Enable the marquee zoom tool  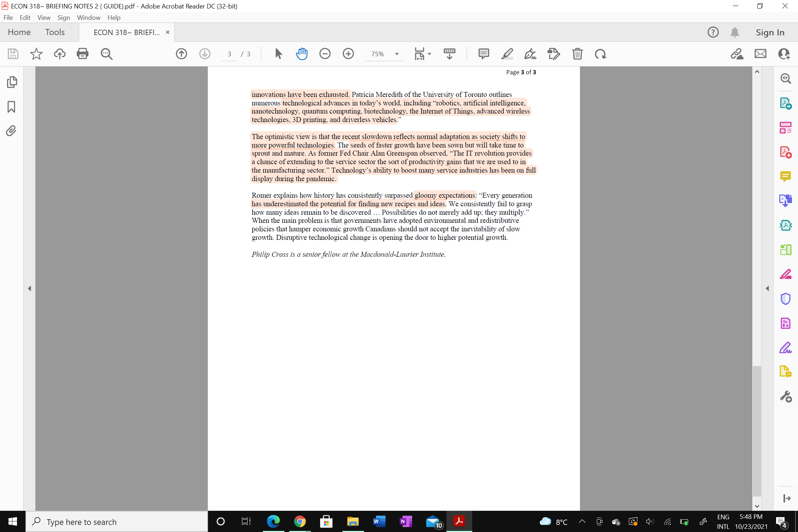[107, 54]
